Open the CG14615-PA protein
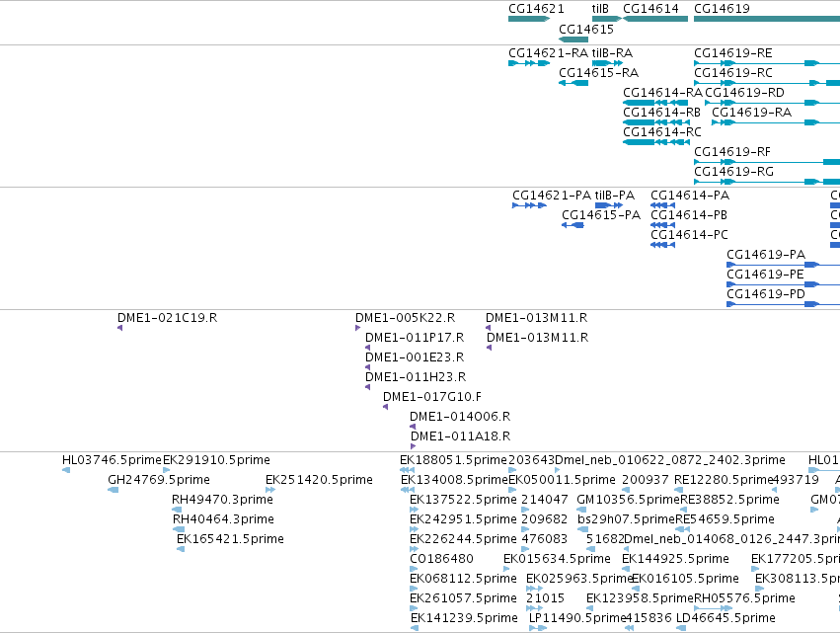The width and height of the screenshot is (840, 633). pos(573,226)
